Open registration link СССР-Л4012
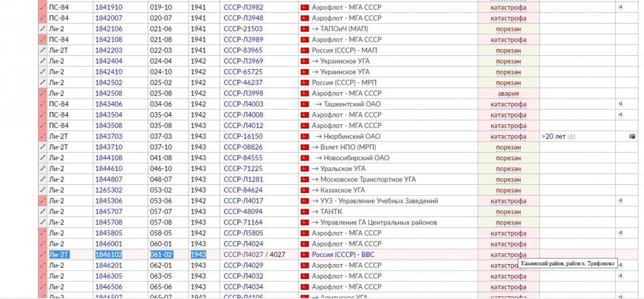Screen dimensions: 644x299 point(244,125)
